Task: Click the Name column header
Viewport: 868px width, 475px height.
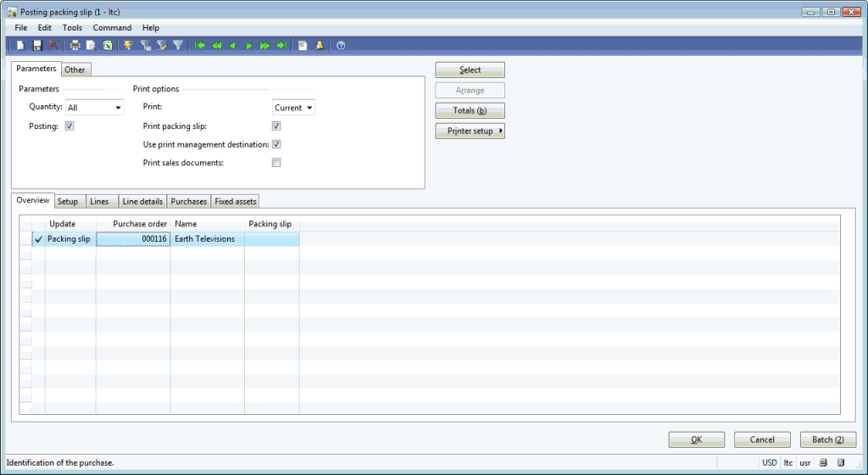Action: pos(208,224)
